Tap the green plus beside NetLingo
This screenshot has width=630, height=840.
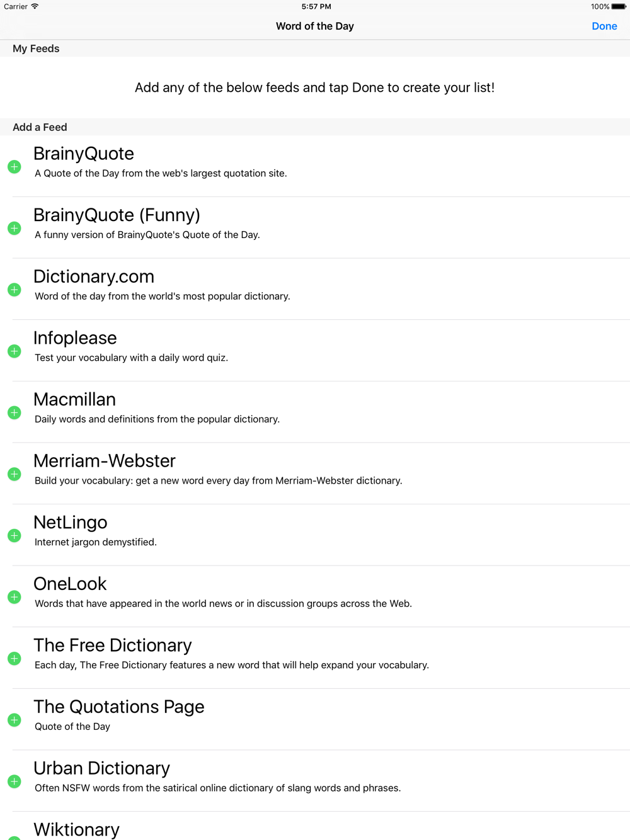[x=14, y=535]
